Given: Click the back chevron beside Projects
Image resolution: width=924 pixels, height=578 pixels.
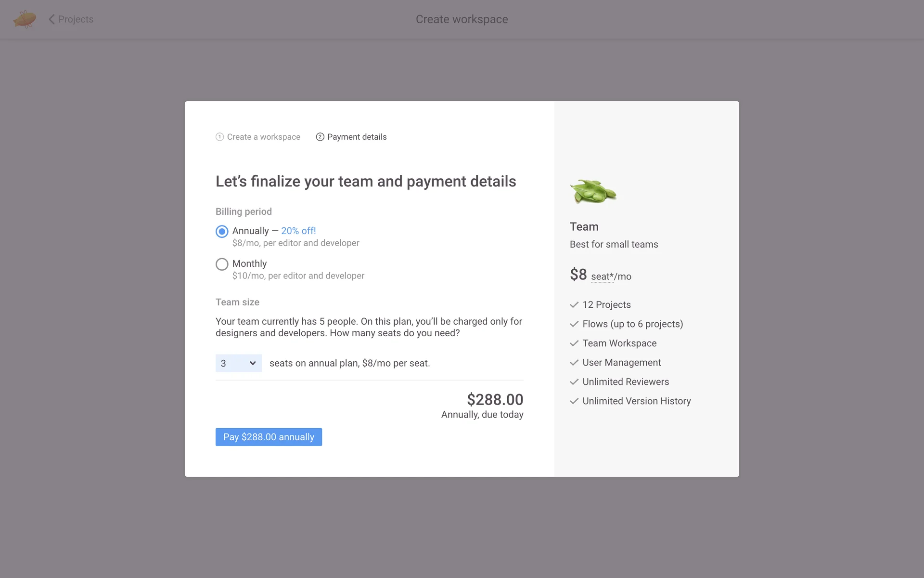Looking at the screenshot, I should coord(51,19).
